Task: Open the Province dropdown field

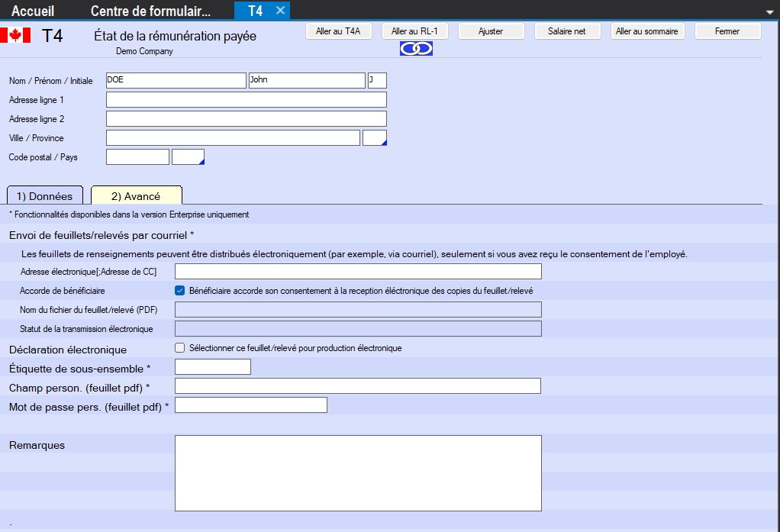Action: click(375, 138)
